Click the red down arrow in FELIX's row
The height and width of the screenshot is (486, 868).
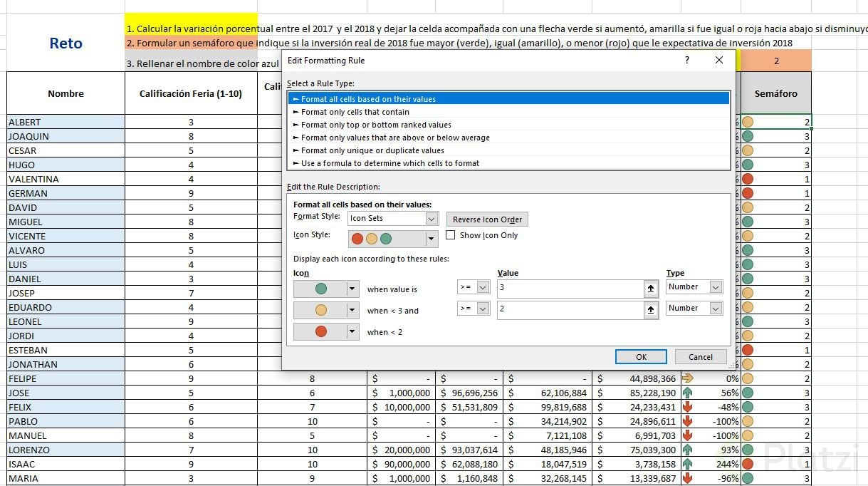coord(687,407)
